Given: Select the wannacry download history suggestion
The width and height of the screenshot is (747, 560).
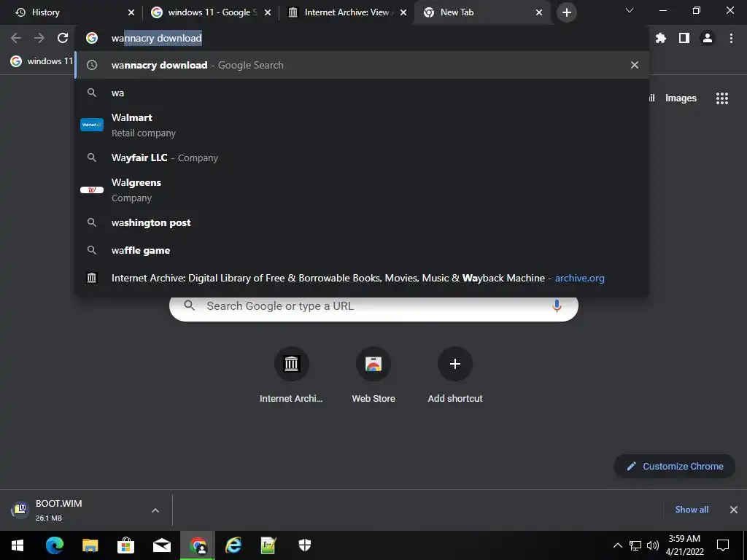Looking at the screenshot, I should pos(362,65).
